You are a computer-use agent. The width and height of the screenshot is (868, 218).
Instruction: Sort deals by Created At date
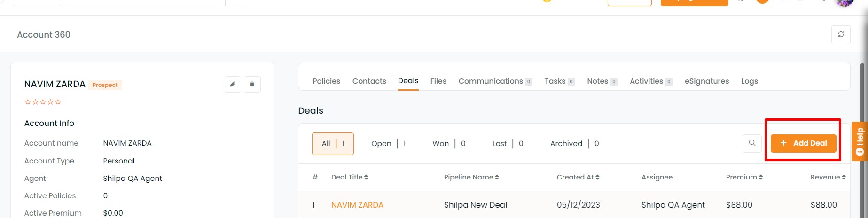tap(578, 177)
